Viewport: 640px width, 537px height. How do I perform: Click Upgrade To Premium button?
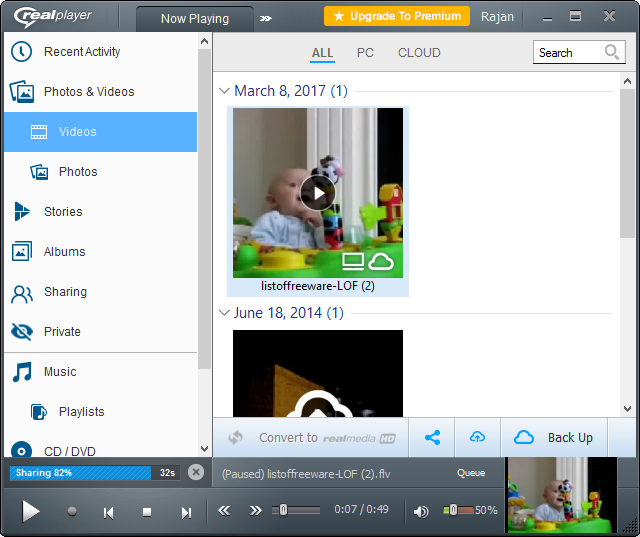[397, 16]
